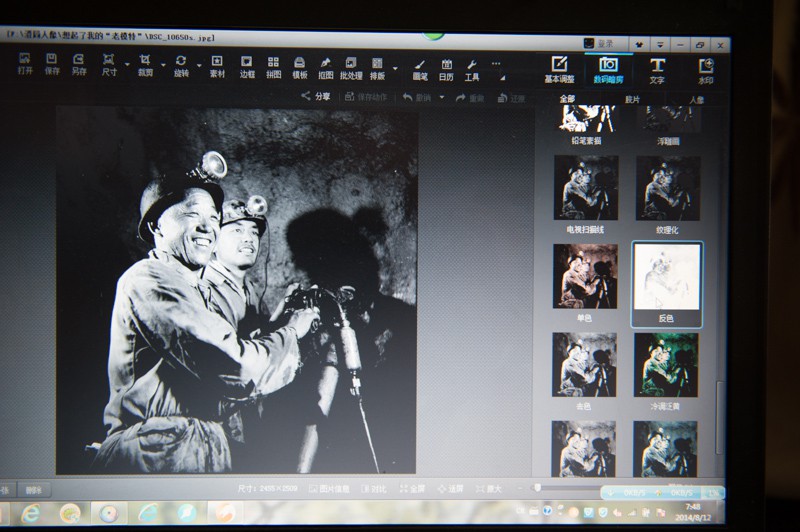Select the 全部 filter category
This screenshot has width=800, height=532.
[567, 98]
